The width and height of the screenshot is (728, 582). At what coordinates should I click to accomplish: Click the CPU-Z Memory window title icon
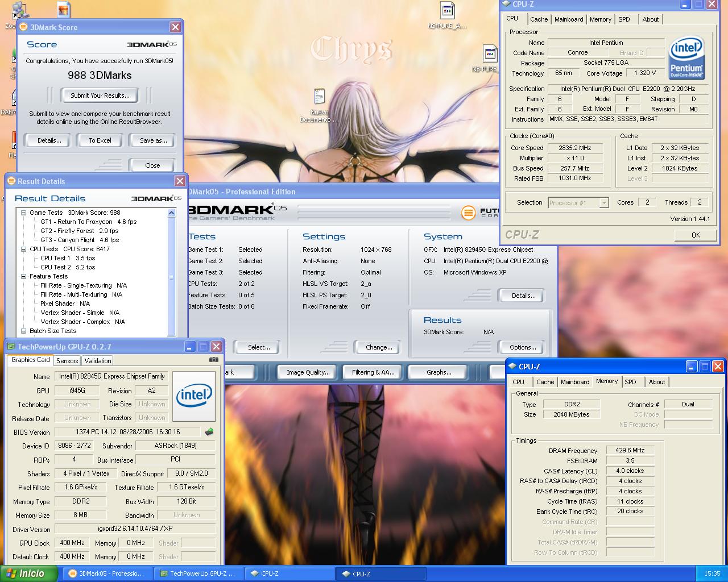pos(512,367)
